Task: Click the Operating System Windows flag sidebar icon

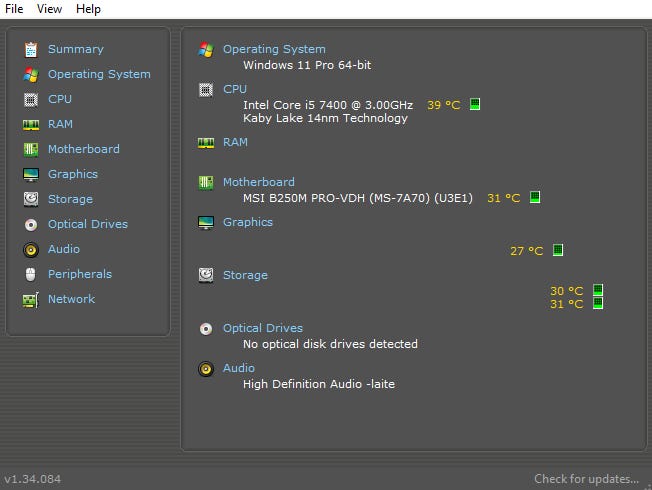Action: (31, 74)
